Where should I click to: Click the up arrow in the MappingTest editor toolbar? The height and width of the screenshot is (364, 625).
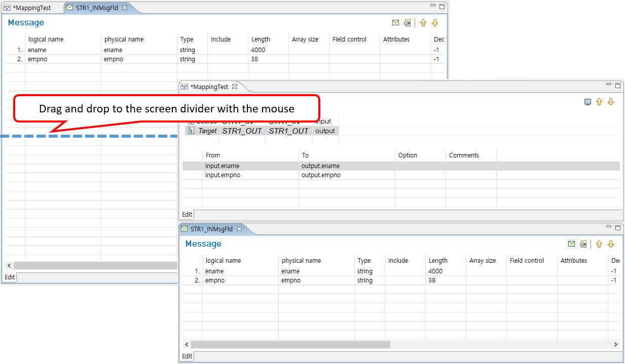click(x=599, y=102)
